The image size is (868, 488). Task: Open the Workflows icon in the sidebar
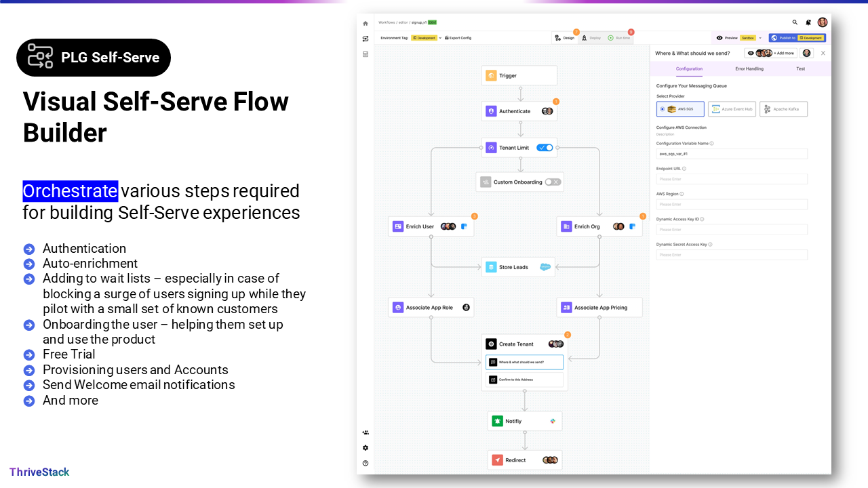click(x=366, y=39)
